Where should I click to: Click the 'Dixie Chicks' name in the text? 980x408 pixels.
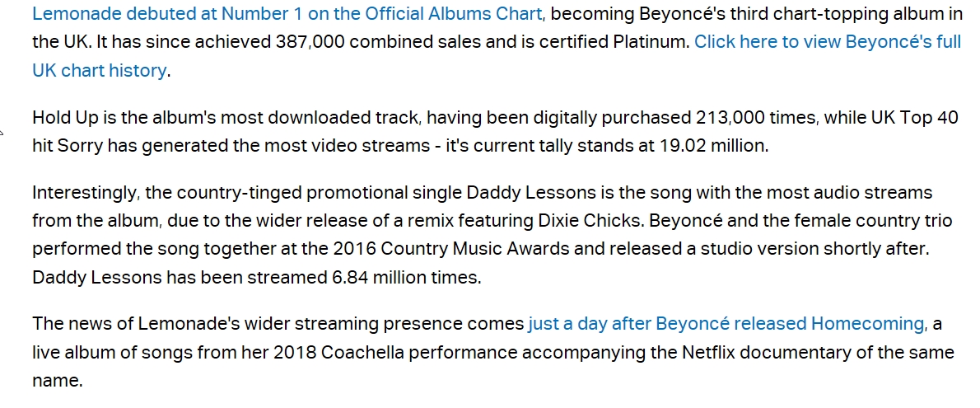click(x=583, y=221)
